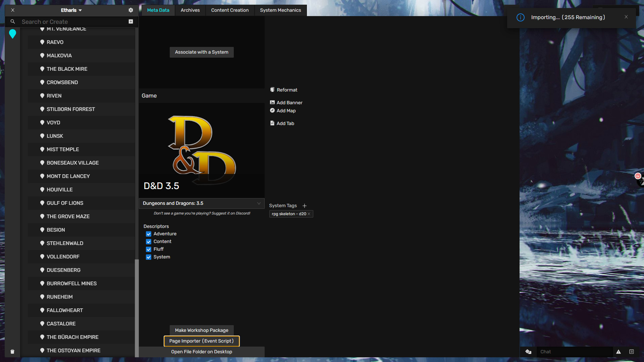Image resolution: width=644 pixels, height=362 pixels.
Task: Add a banner using the image icon
Action: tap(272, 102)
